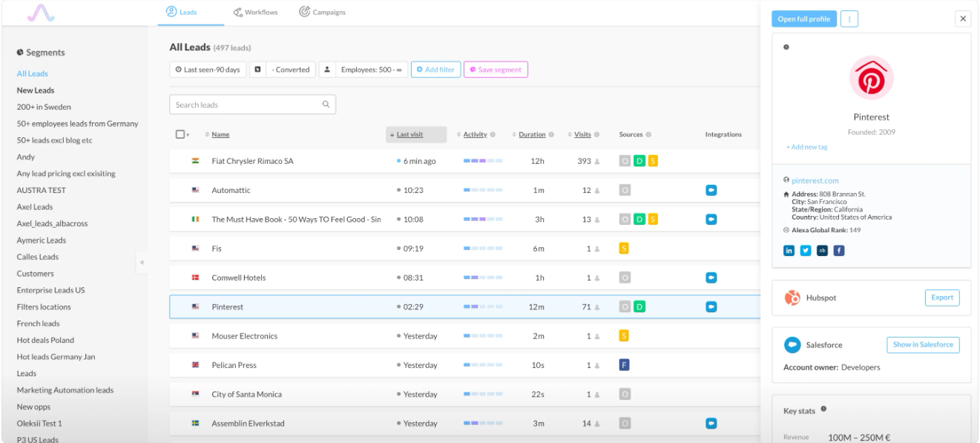
Task: Sort leads by Name column
Action: [x=220, y=134]
